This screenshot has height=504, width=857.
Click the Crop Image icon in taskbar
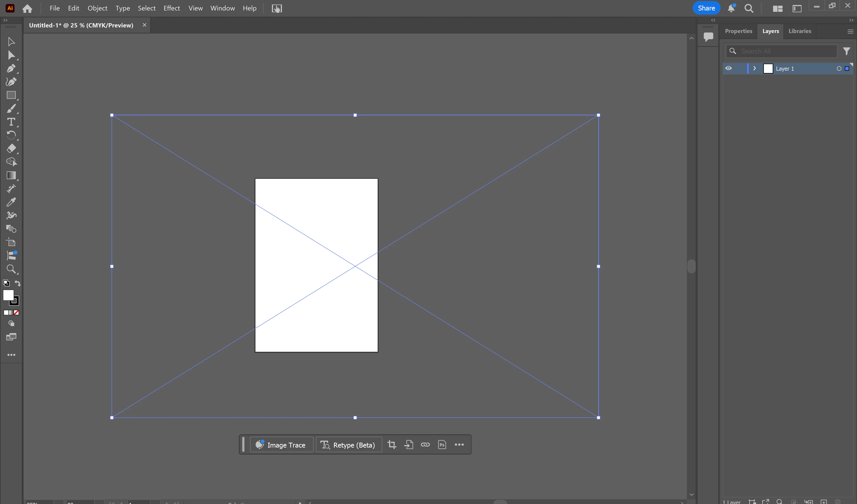pos(392,444)
